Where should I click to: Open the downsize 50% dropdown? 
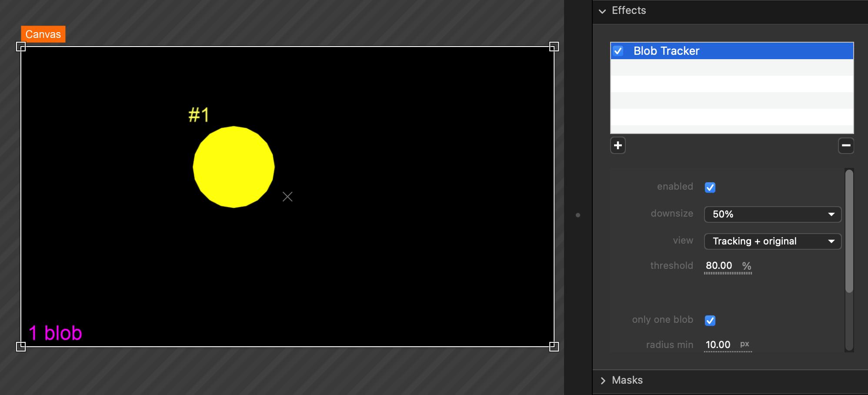[x=772, y=214]
